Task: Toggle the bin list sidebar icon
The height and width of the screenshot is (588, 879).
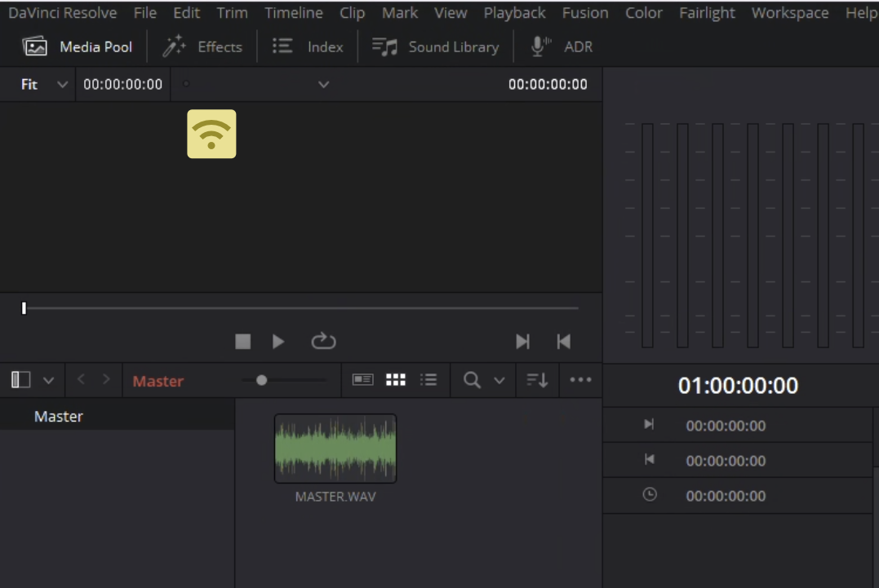Action: pos(20,380)
